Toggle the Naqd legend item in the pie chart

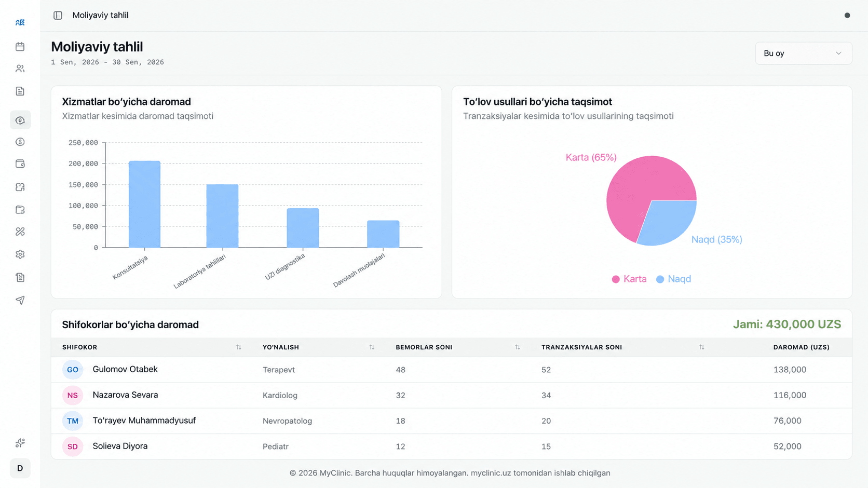pyautogui.click(x=673, y=279)
